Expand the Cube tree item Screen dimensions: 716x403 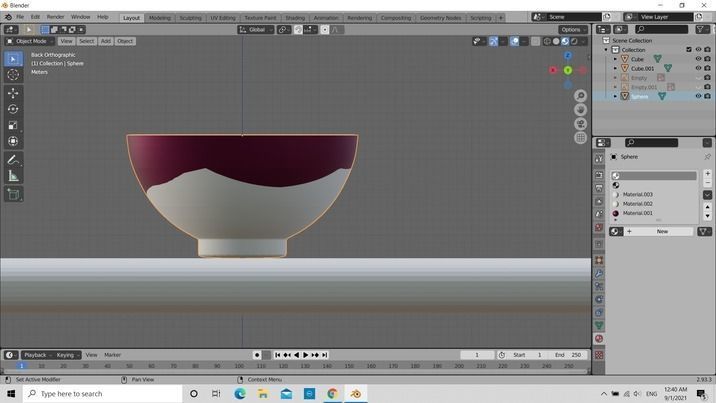pos(615,59)
